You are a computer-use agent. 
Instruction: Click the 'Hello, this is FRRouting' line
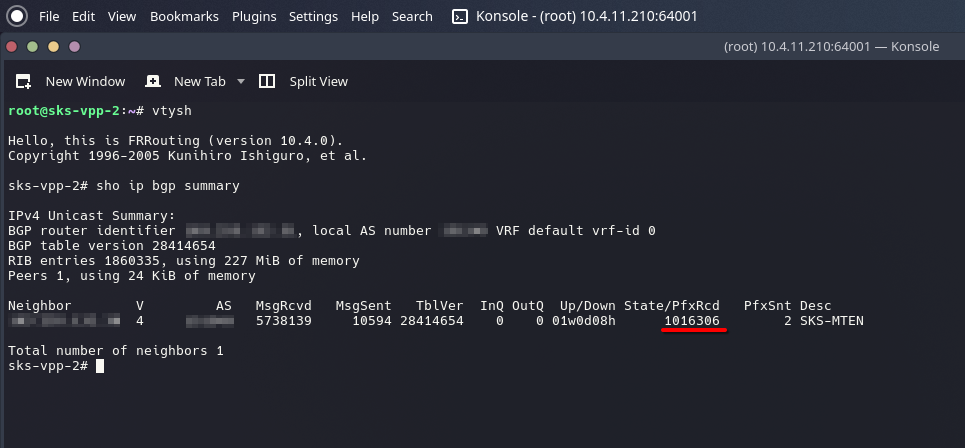coord(175,141)
